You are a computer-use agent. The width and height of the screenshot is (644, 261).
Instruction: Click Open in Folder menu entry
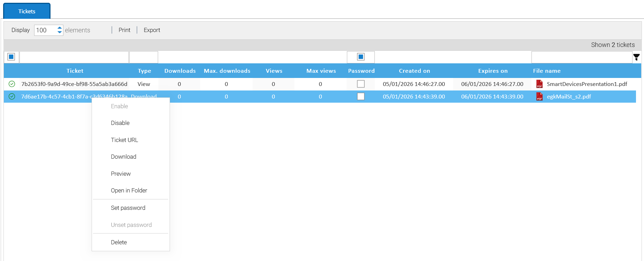click(129, 190)
